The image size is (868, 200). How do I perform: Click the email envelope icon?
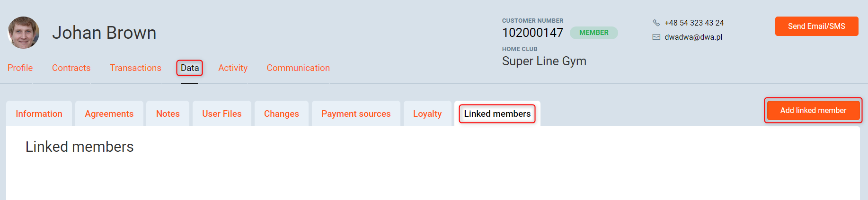pos(656,37)
